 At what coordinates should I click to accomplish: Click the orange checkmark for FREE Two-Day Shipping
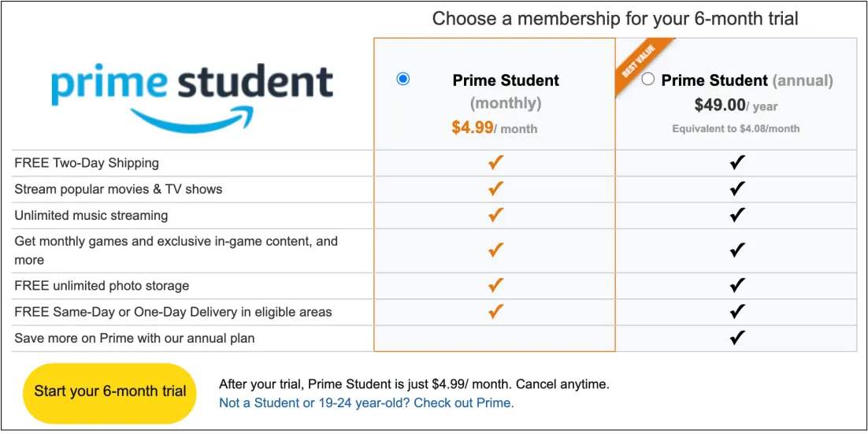[495, 163]
